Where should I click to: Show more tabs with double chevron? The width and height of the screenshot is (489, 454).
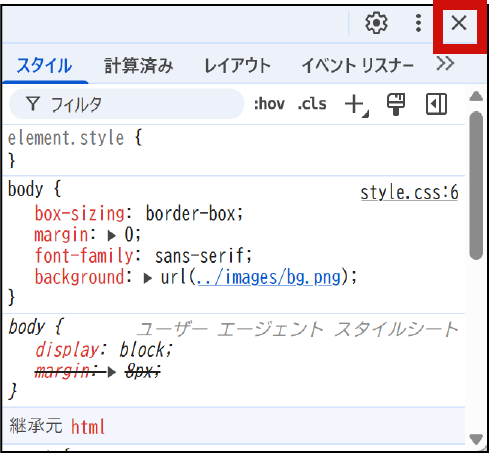[x=445, y=63]
